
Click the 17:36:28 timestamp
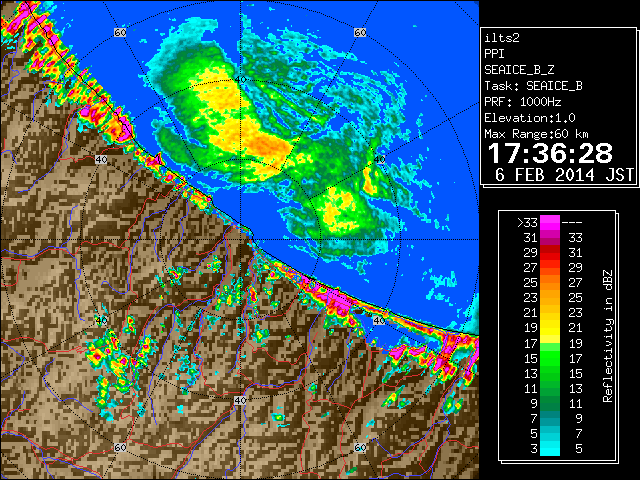click(550, 153)
